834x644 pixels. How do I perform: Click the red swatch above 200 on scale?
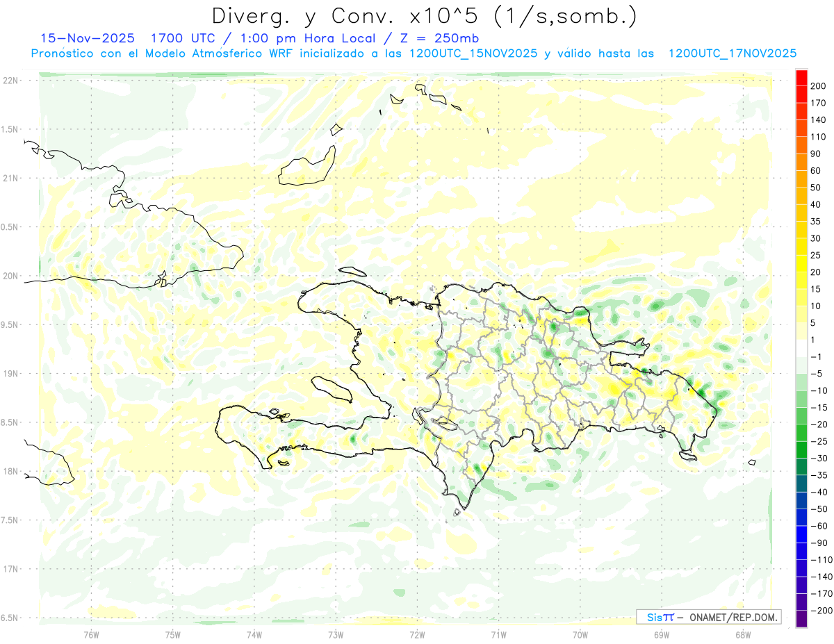801,77
